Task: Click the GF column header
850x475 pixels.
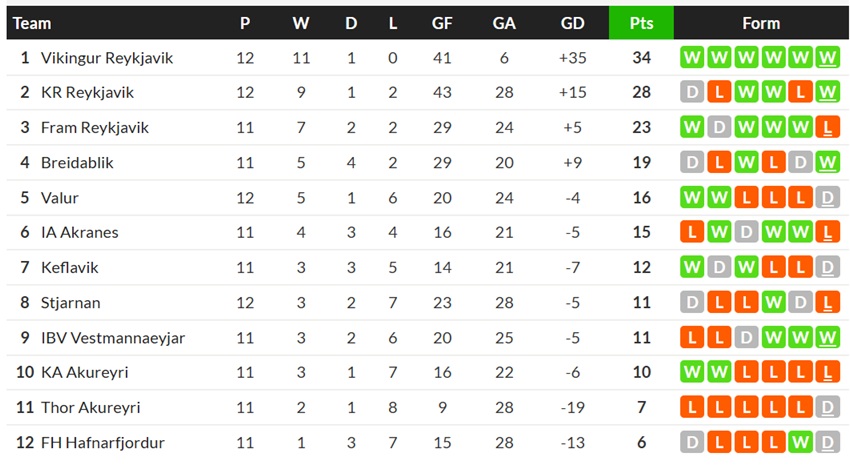Action: coord(442,23)
